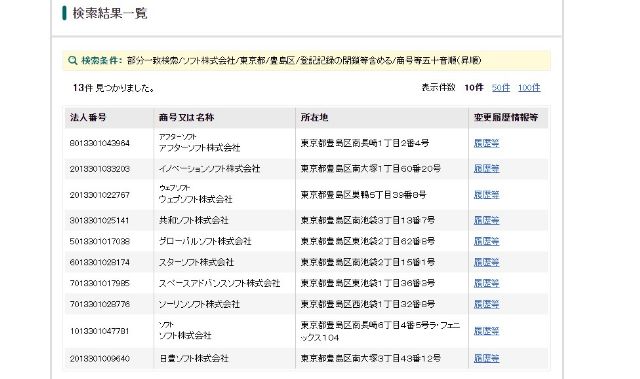The width and height of the screenshot is (640, 379).
Task: Click the address containing ラ・フェニックス
Action: point(380,331)
